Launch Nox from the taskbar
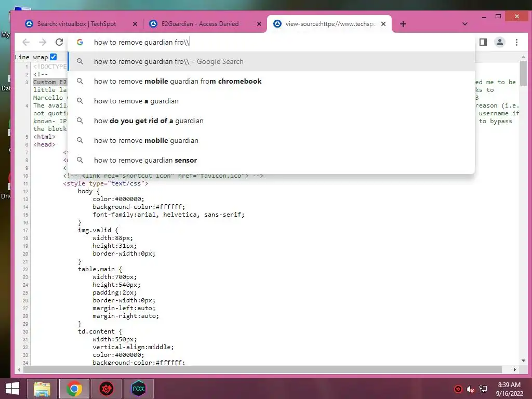Viewport: 532px width, 399px height. click(x=138, y=389)
